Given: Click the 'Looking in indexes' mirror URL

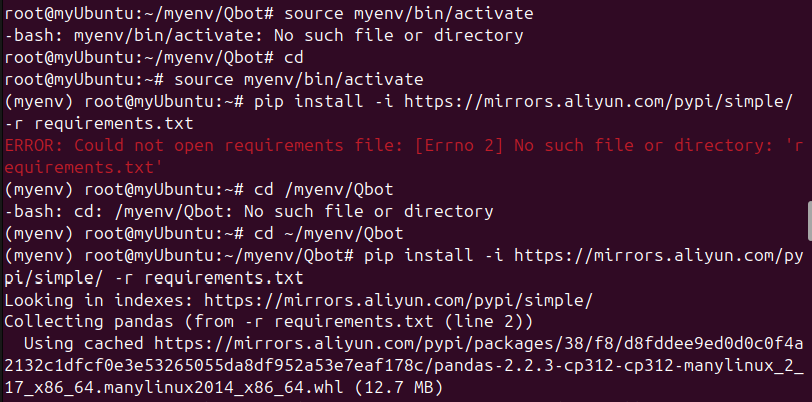Looking at the screenshot, I should (x=398, y=300).
